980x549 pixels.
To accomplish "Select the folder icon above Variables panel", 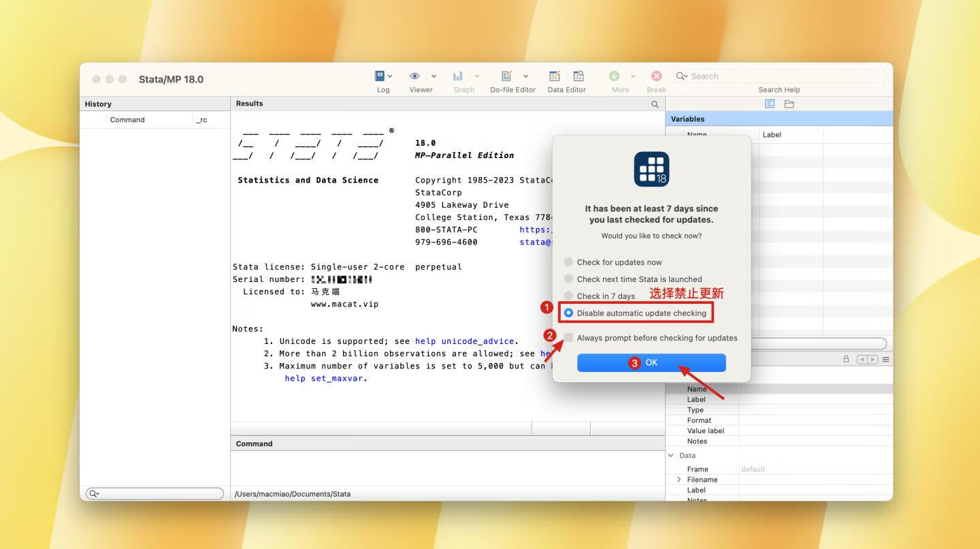I will pyautogui.click(x=789, y=104).
